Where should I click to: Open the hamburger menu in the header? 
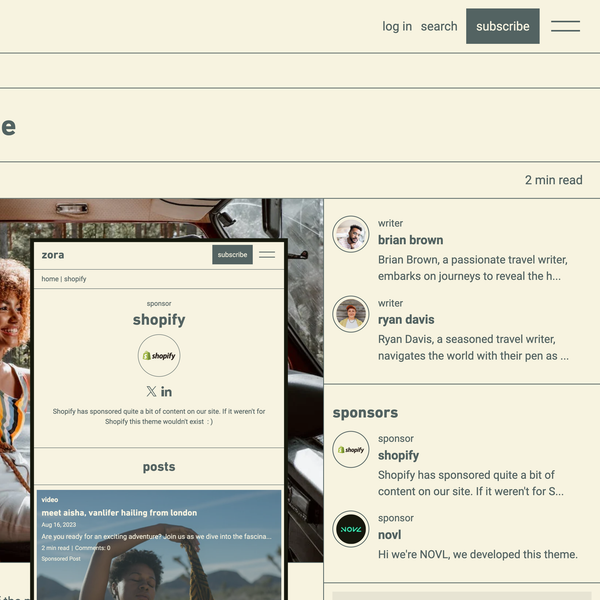point(565,26)
